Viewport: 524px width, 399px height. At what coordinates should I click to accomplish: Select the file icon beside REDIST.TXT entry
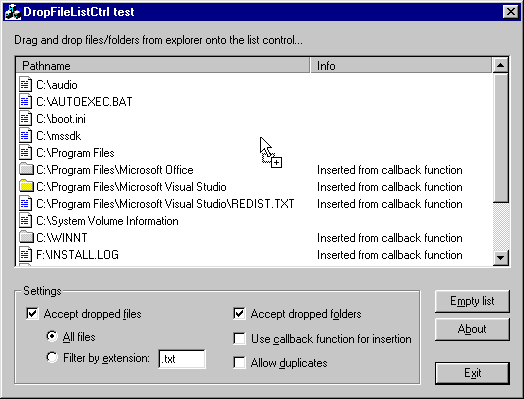tap(25, 204)
